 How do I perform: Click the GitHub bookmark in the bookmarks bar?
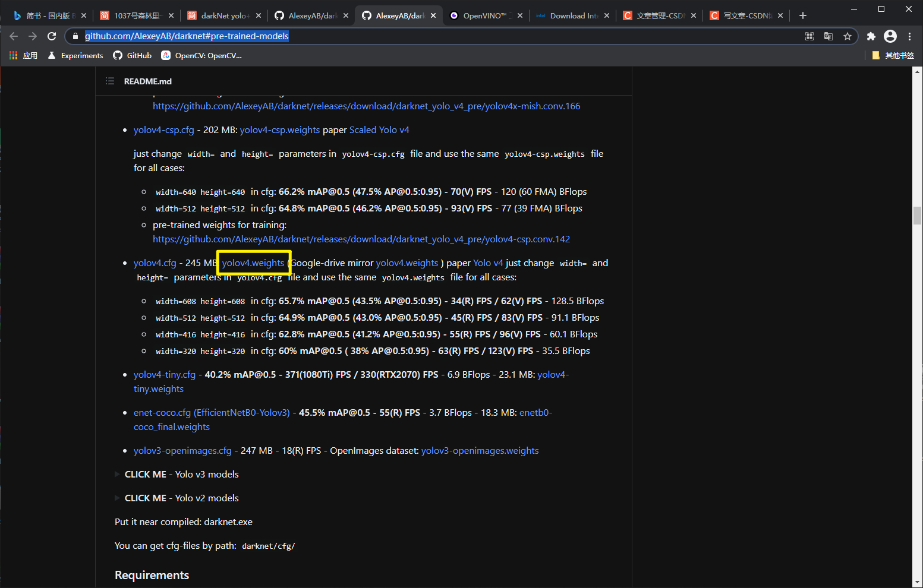[x=132, y=55]
